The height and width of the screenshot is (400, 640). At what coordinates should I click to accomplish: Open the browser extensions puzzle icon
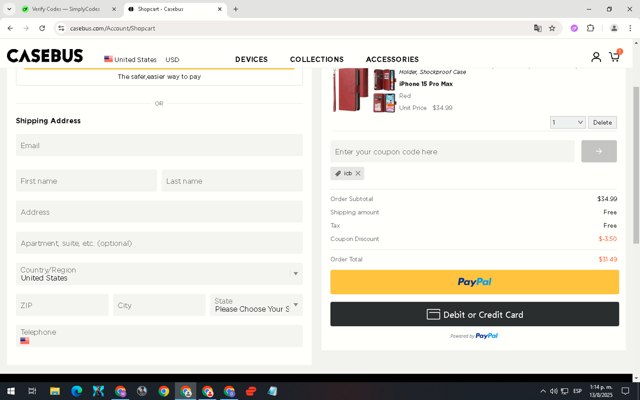click(x=590, y=28)
